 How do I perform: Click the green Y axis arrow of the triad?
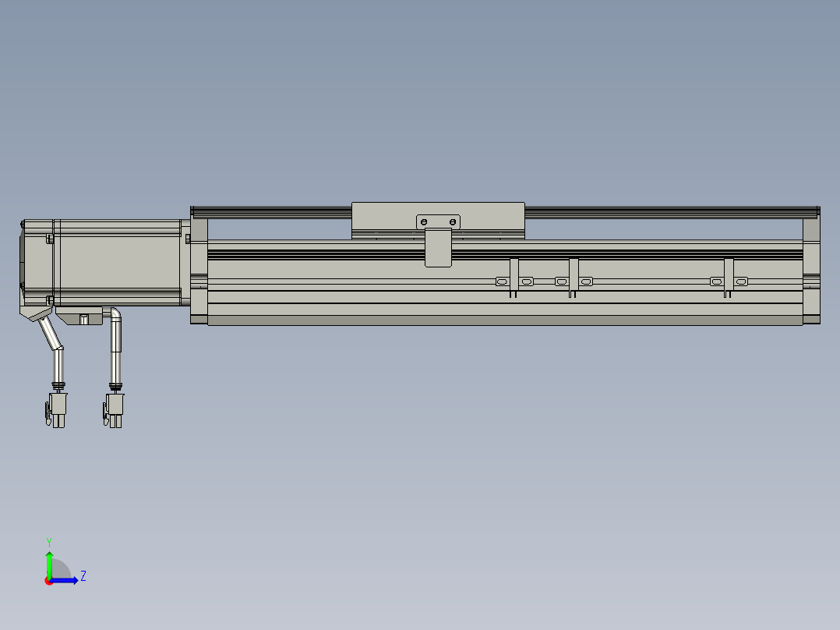pos(49,564)
